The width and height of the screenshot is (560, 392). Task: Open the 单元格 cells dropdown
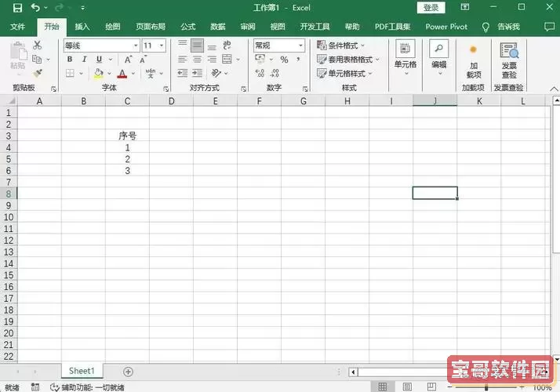point(405,58)
